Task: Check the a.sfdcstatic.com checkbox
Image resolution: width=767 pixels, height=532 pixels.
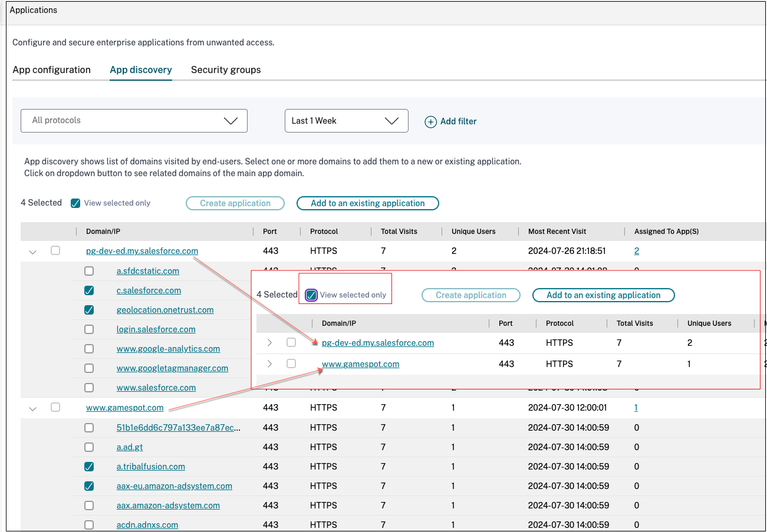Action: pyautogui.click(x=89, y=271)
